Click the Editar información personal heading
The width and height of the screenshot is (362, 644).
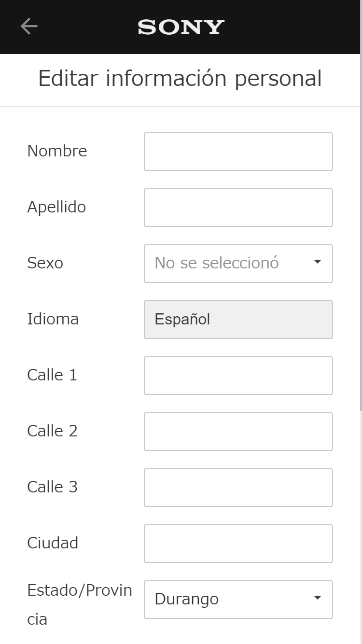181,78
